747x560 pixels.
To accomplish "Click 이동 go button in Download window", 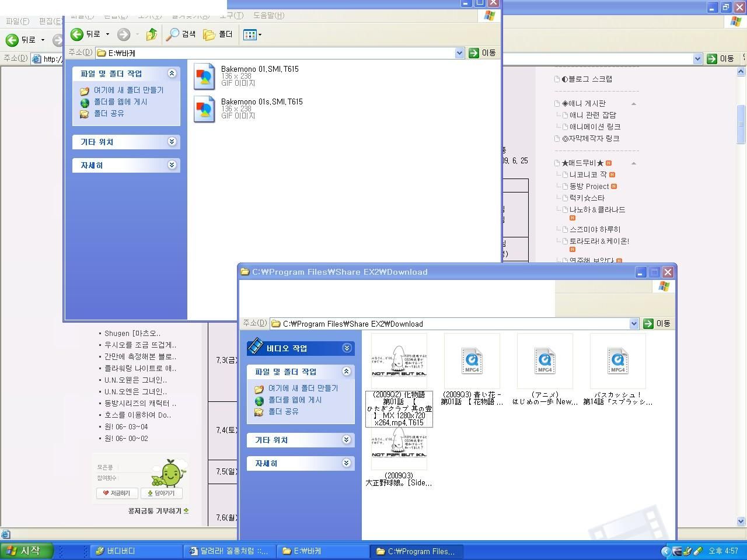I will coord(657,324).
